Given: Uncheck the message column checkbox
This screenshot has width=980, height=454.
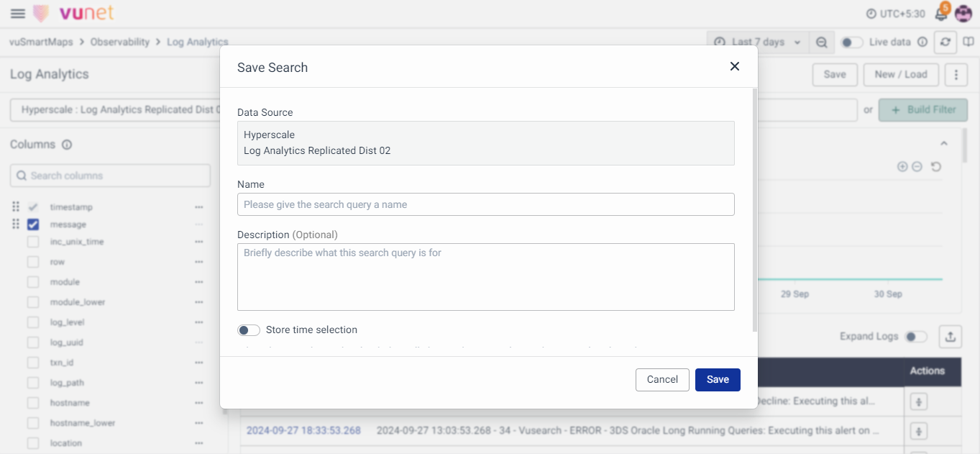Looking at the screenshot, I should [x=33, y=224].
